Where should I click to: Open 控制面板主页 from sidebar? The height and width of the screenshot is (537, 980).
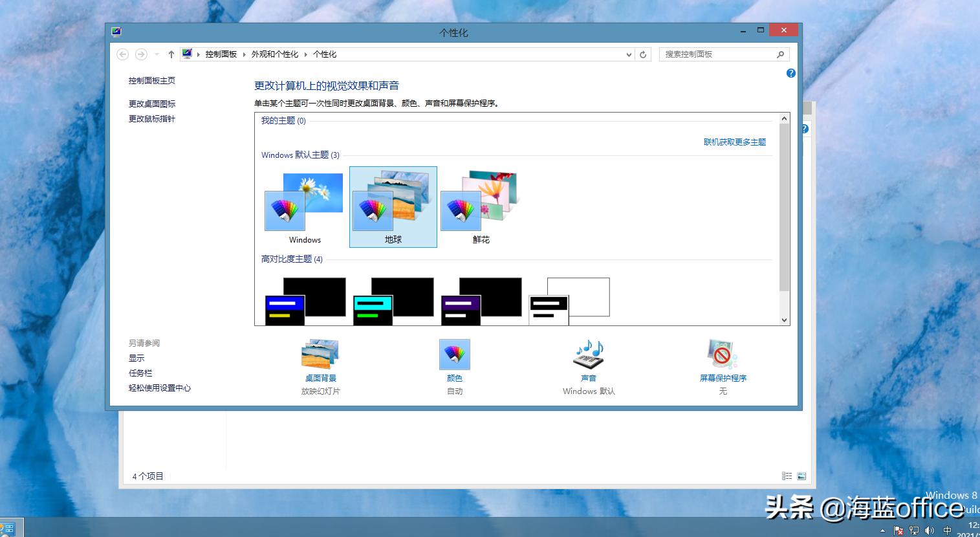click(151, 80)
